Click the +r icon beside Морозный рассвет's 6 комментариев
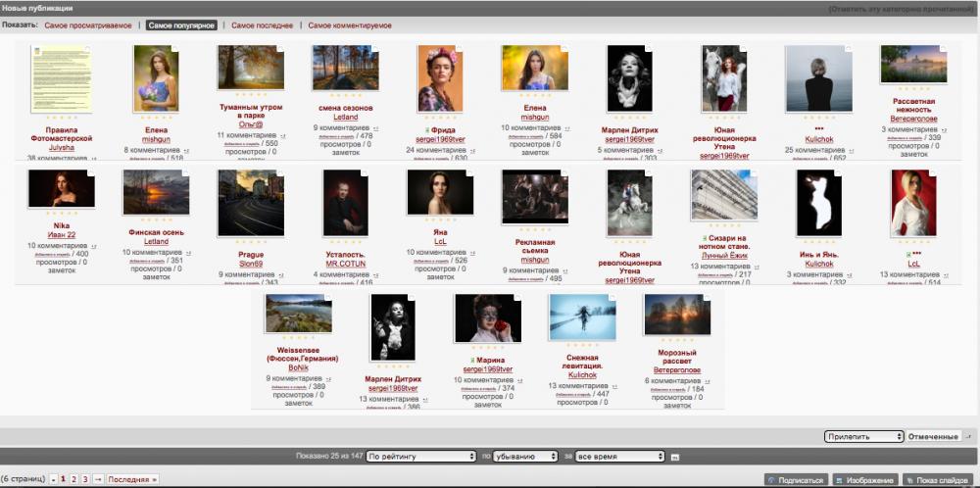 pyautogui.click(x=707, y=381)
